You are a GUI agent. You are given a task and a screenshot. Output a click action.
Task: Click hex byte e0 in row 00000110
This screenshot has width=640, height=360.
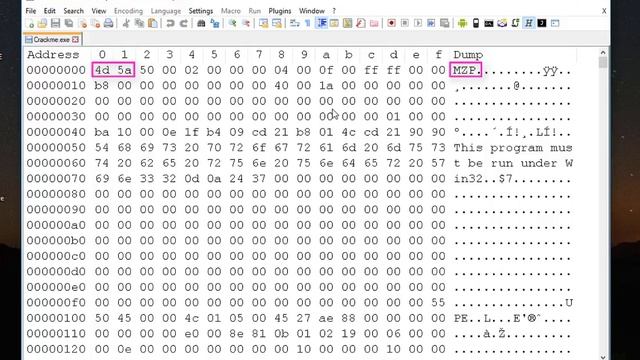tap(191, 333)
